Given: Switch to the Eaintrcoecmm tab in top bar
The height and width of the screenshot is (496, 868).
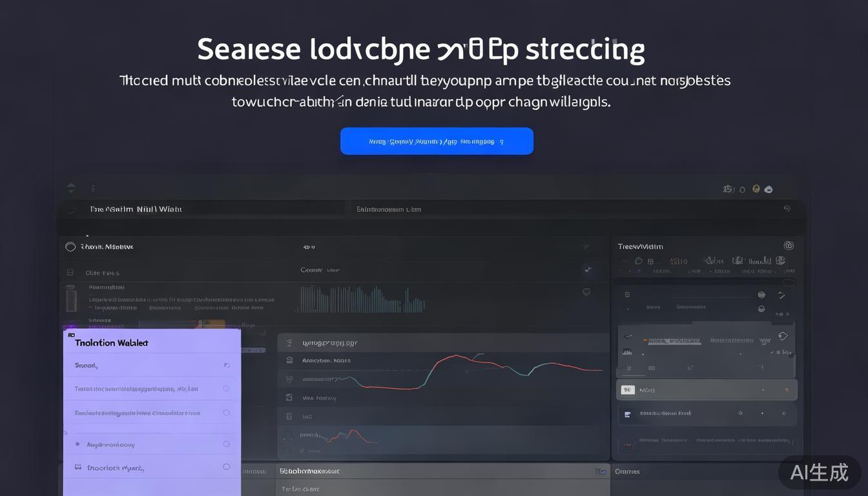Looking at the screenshot, I should click(x=389, y=209).
